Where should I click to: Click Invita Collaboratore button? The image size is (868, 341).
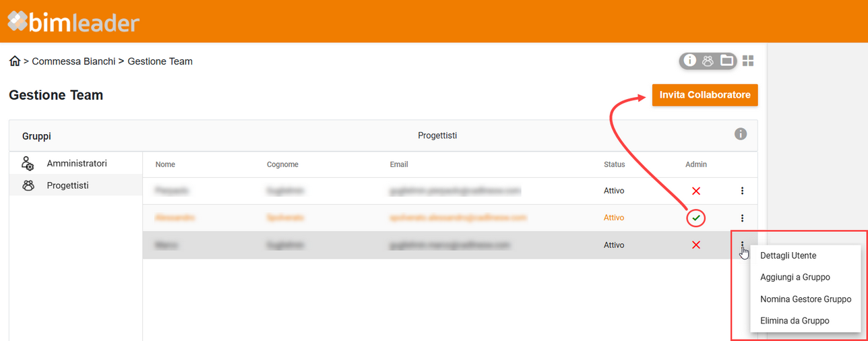[x=705, y=95]
